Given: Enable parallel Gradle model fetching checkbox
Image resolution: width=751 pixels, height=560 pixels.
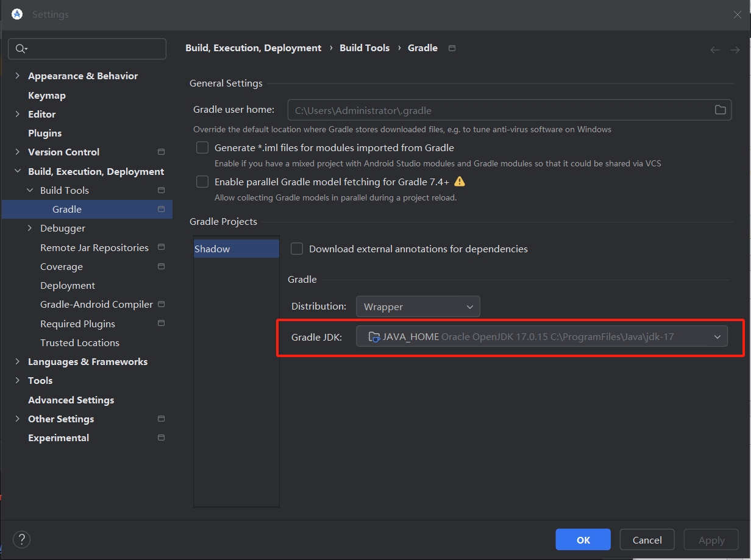Looking at the screenshot, I should tap(202, 182).
